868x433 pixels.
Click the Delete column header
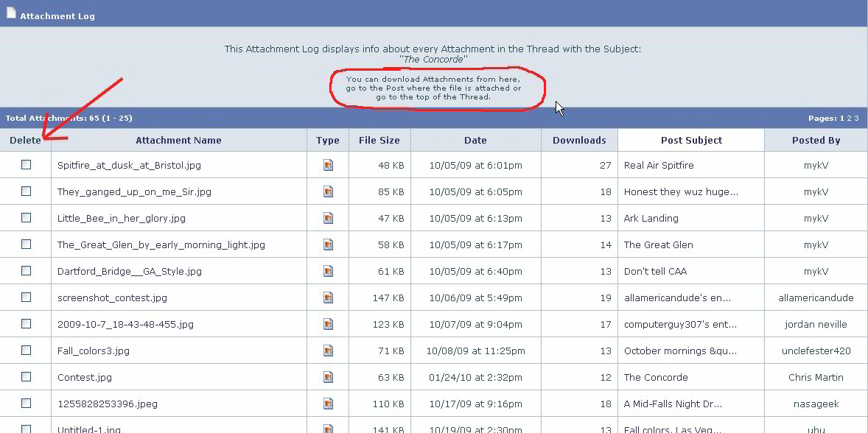point(26,141)
